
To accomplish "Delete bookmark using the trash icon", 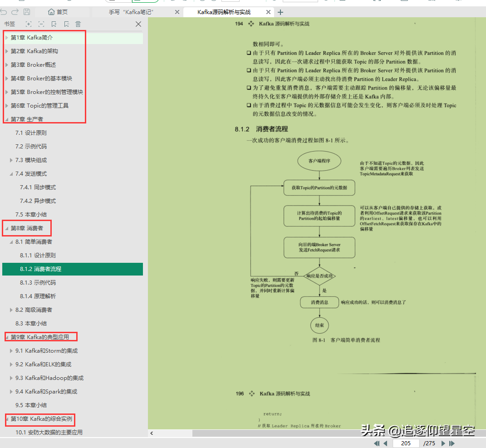I will (78, 24).
